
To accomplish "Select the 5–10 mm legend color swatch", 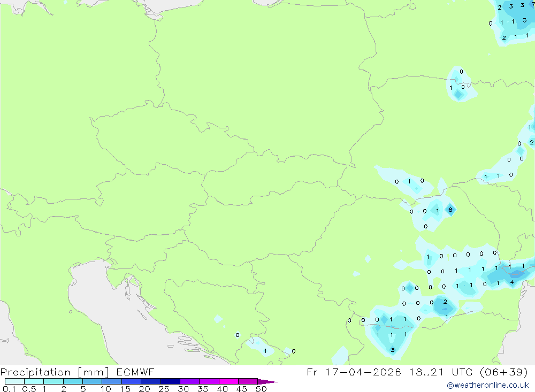I will pyautogui.click(x=92, y=381).
